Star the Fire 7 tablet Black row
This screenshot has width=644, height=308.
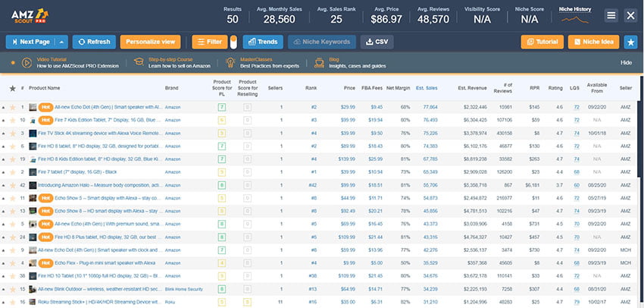tap(13, 172)
